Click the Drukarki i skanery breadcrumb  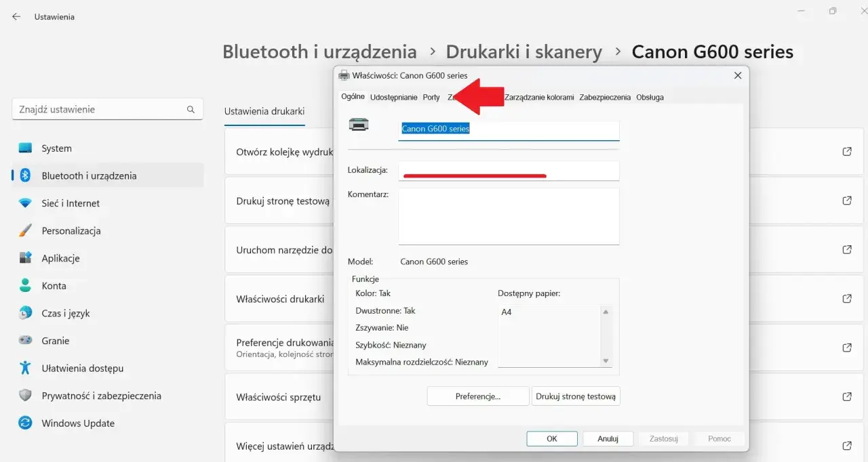click(x=524, y=51)
